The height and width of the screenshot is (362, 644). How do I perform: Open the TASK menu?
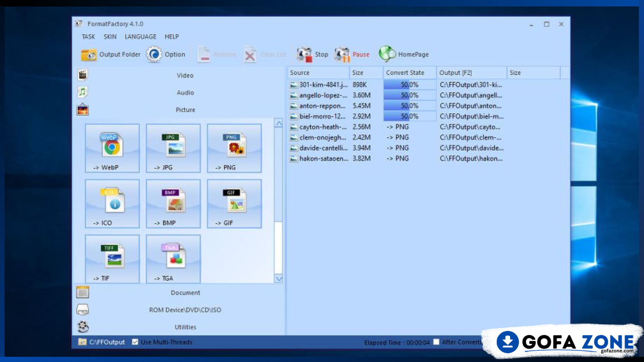coord(89,37)
